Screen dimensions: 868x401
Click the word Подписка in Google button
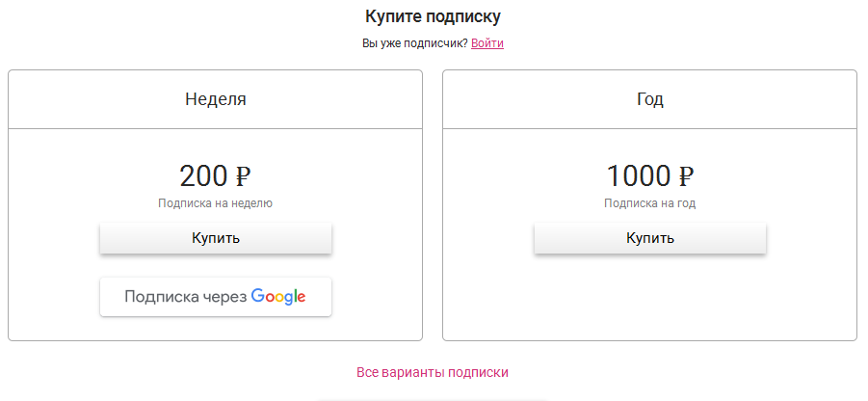pos(162,297)
